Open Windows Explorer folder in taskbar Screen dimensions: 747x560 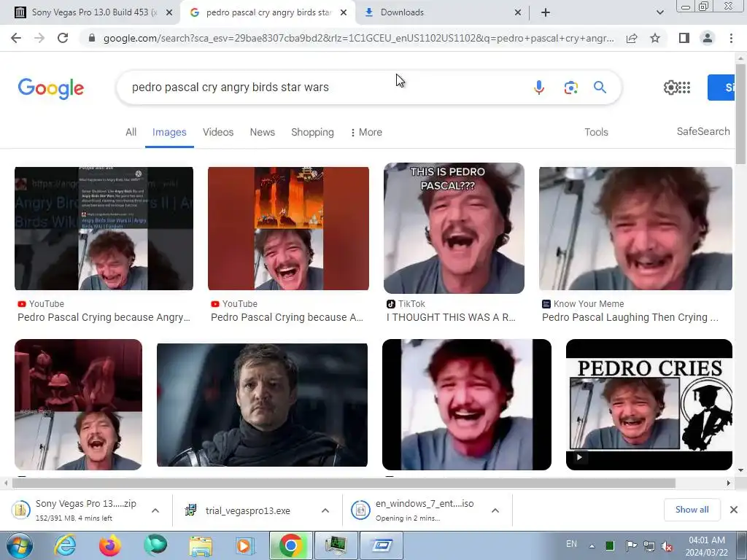201,545
